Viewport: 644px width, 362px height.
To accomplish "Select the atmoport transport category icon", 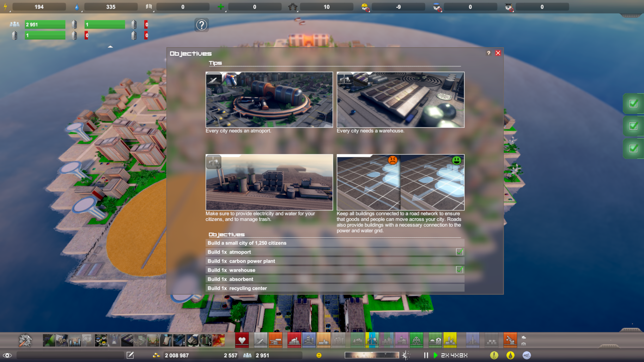I will pyautogui.click(x=261, y=340).
